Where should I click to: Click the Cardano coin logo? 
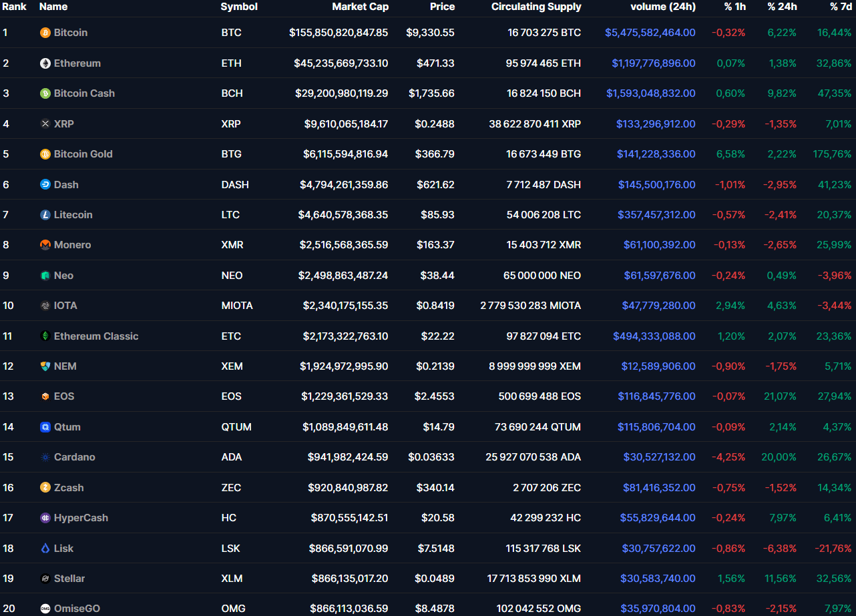pos(45,457)
